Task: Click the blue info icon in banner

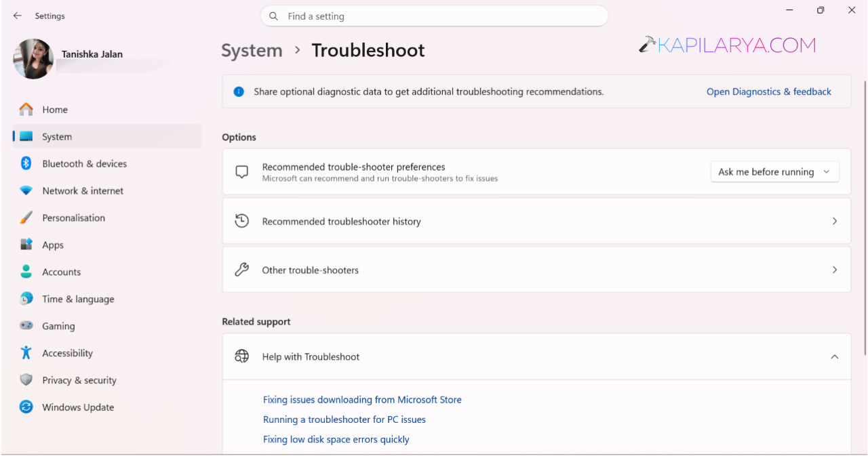Action: point(239,91)
